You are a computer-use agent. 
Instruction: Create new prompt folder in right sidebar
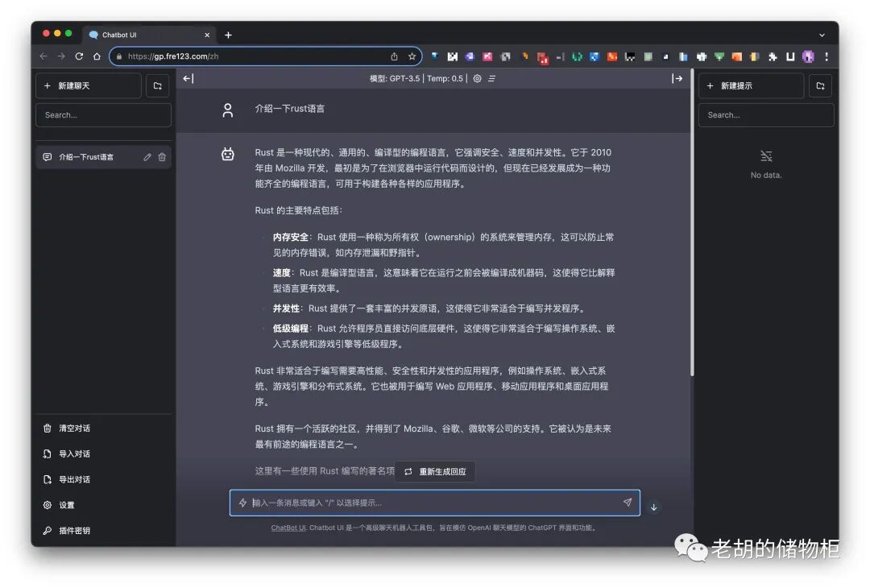point(820,86)
